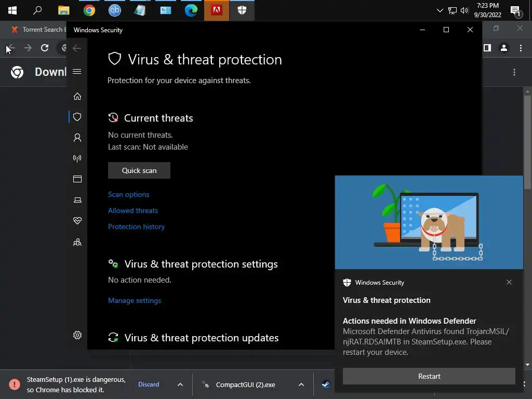Switch to Torrent Search tab in Chrome
The image size is (532, 399).
coord(39,30)
